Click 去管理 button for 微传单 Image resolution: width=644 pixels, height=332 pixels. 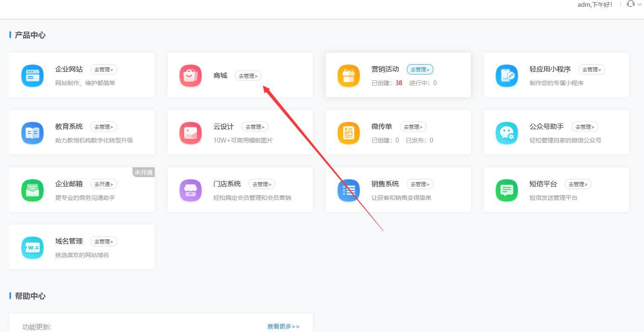(x=413, y=127)
